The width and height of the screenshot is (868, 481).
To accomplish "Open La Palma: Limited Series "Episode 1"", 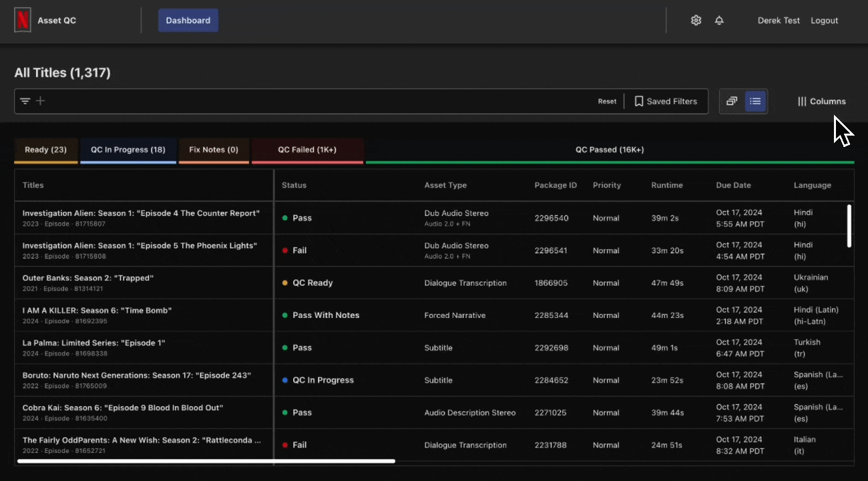I will pyautogui.click(x=93, y=343).
